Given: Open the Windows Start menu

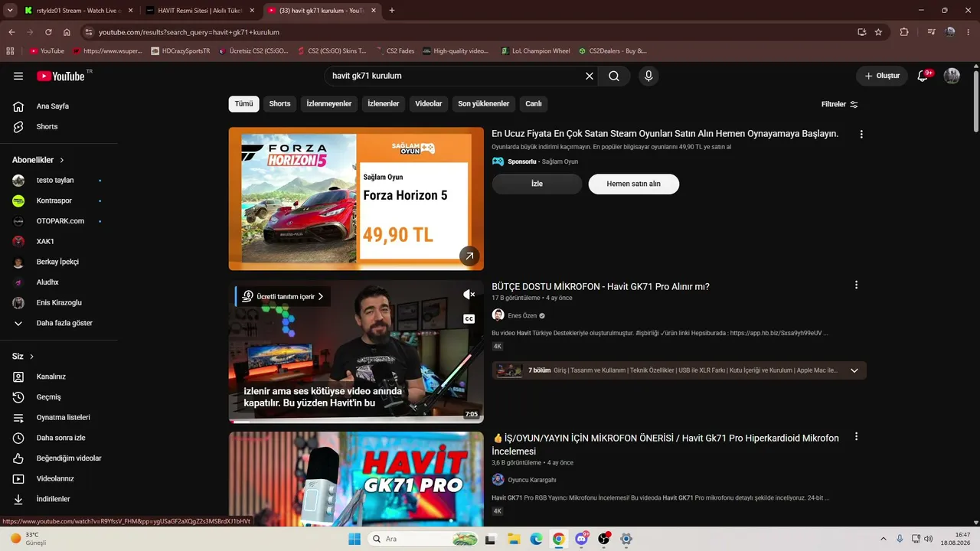Looking at the screenshot, I should point(354,539).
